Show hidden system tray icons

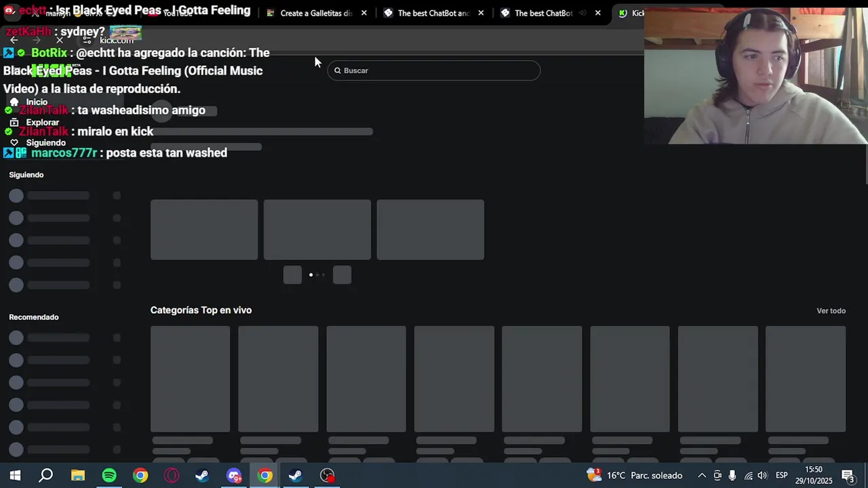pyautogui.click(x=702, y=475)
